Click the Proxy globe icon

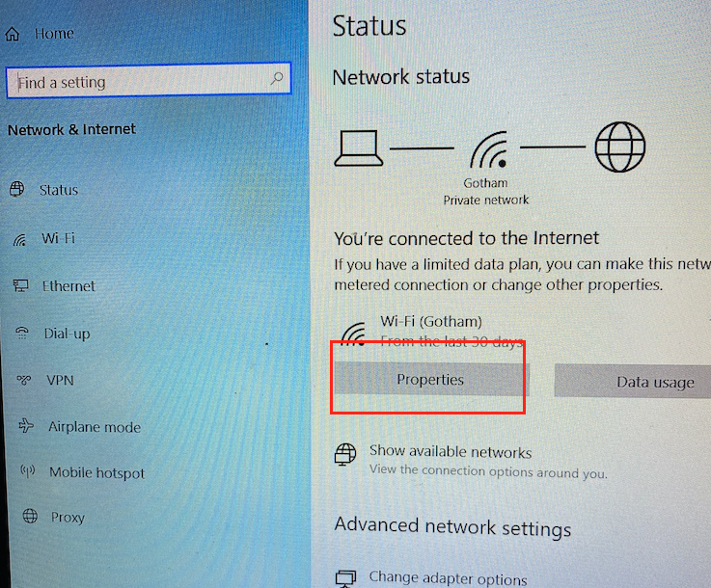pyautogui.click(x=30, y=516)
